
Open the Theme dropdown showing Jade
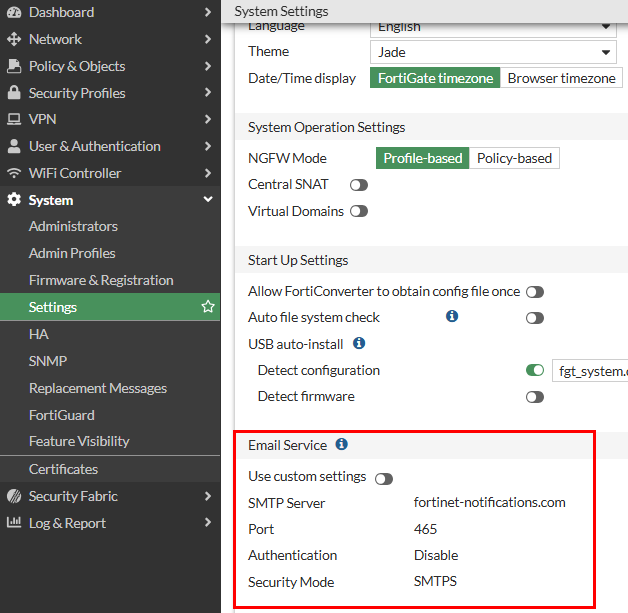494,52
